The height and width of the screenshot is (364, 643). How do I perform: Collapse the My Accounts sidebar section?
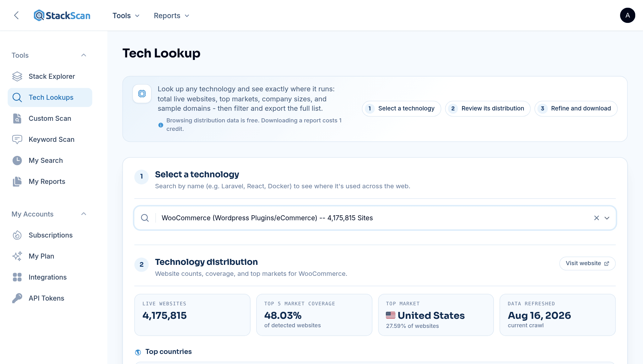tap(84, 214)
